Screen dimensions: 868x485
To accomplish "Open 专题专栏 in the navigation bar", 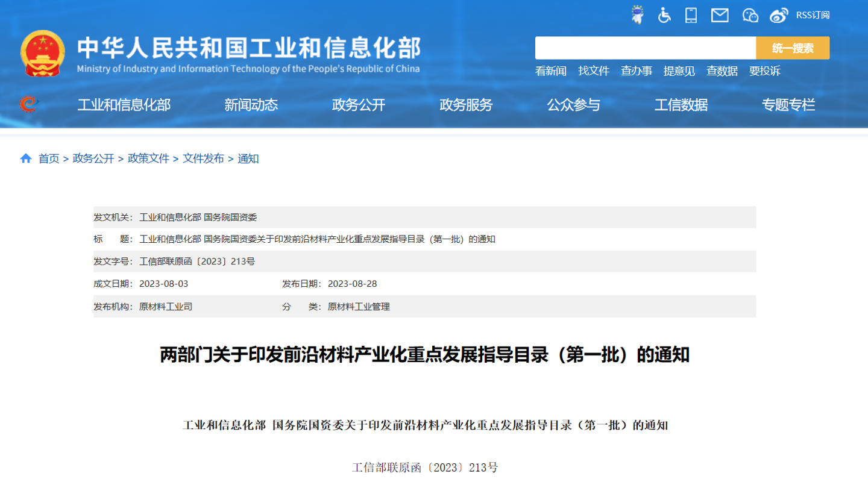I will [788, 105].
